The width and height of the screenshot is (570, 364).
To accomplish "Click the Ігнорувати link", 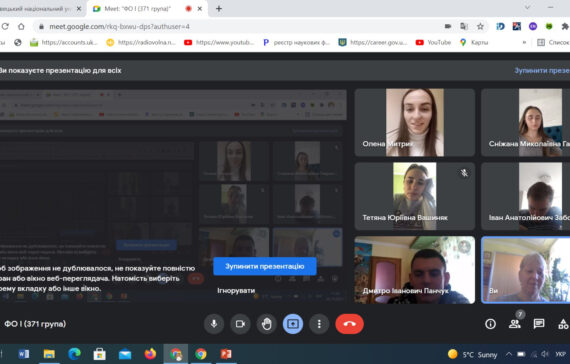I will point(236,291).
